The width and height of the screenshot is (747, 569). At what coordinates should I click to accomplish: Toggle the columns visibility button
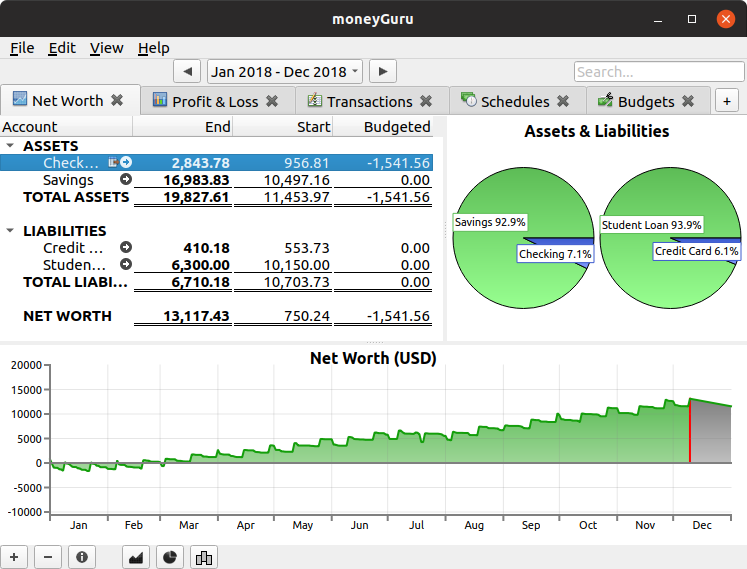click(x=204, y=557)
